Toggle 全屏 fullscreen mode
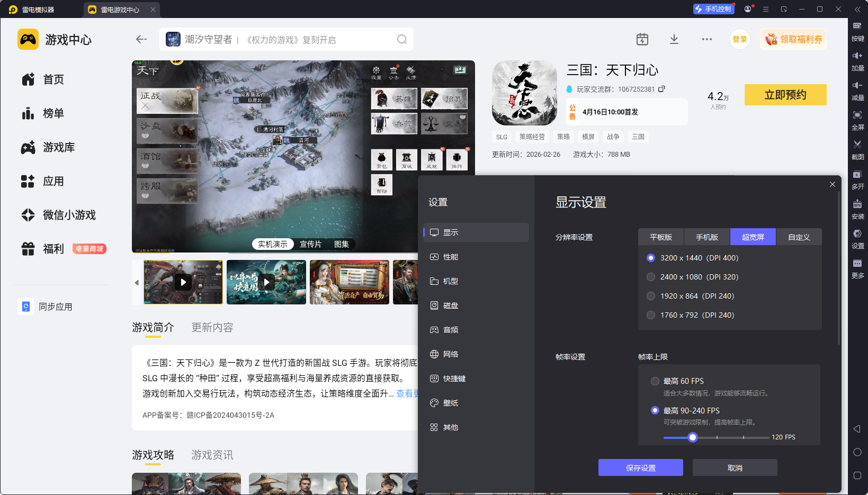868x495 pixels. (x=857, y=120)
